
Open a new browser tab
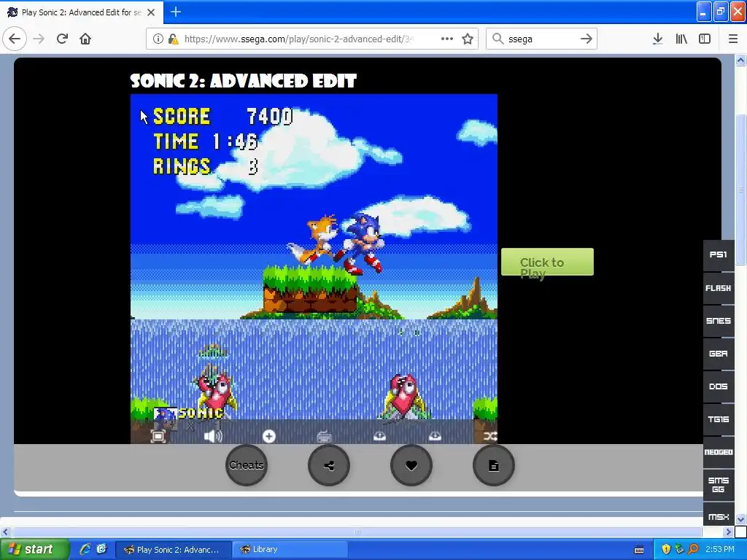pos(176,12)
